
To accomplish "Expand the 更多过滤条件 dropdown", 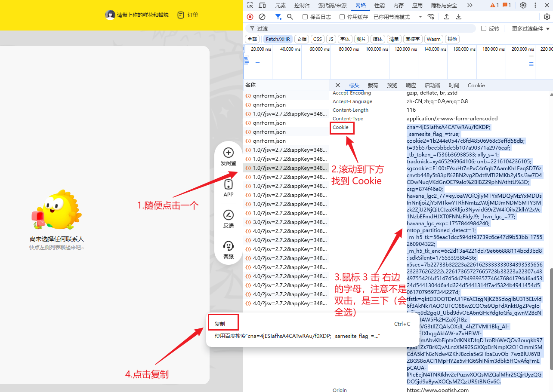I will 531,28.
